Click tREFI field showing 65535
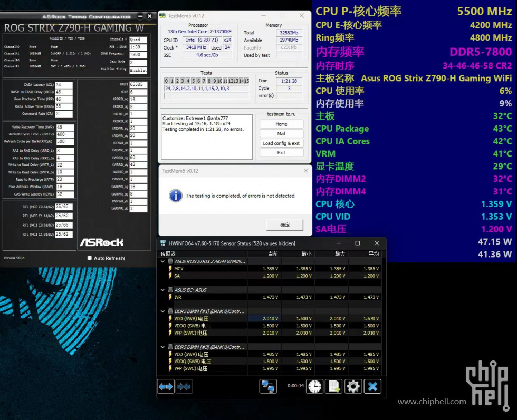 coord(138,84)
